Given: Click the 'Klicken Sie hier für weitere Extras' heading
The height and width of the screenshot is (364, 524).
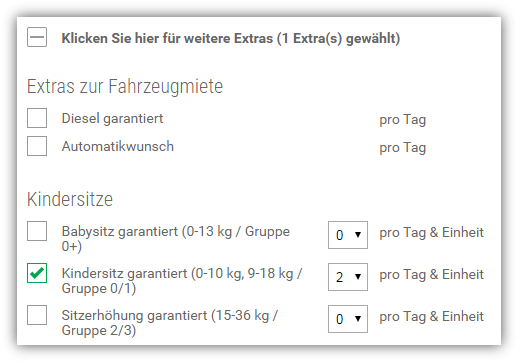Looking at the screenshot, I should pyautogui.click(x=231, y=38).
